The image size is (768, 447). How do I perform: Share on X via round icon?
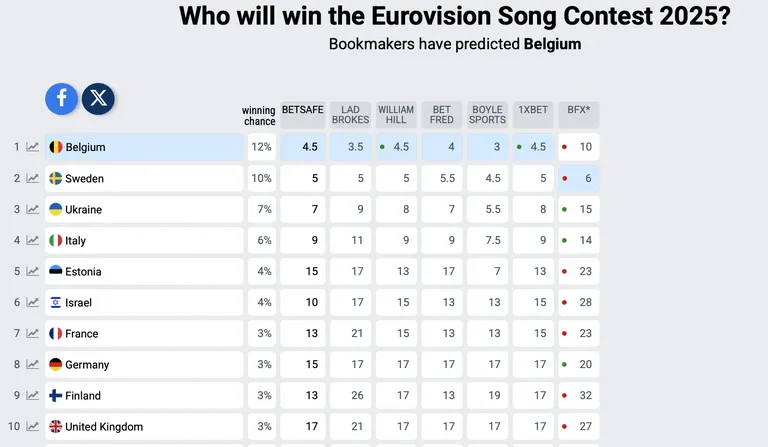point(98,99)
